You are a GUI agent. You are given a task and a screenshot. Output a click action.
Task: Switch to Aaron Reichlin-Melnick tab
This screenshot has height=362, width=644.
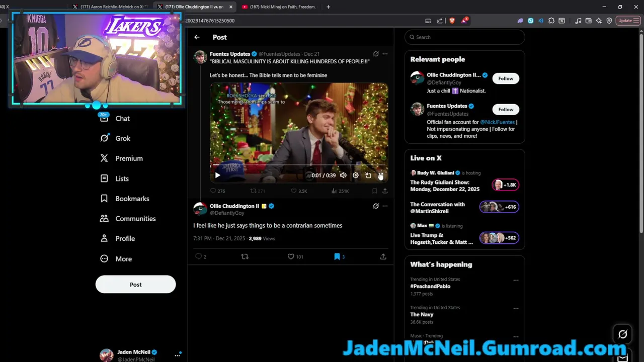pos(110,7)
